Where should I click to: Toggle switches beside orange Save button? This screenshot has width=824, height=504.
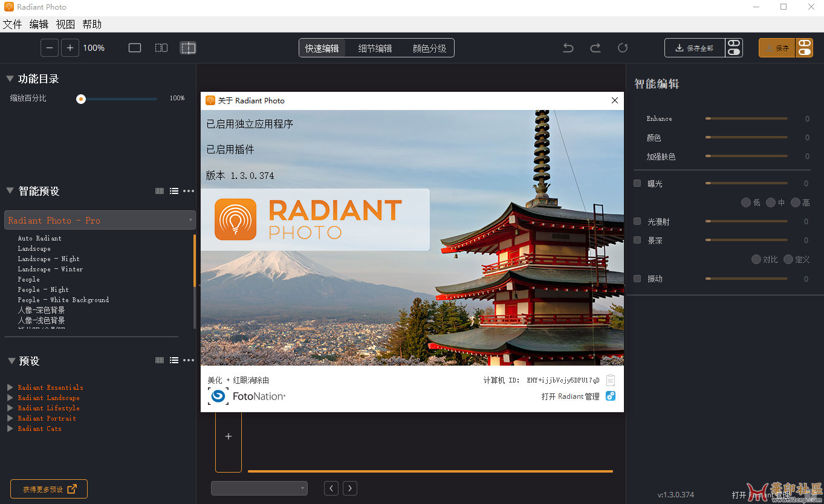[804, 48]
